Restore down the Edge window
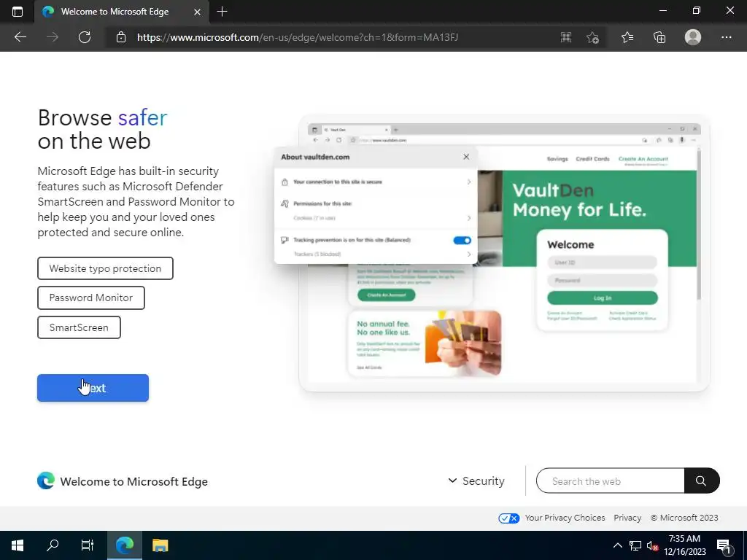Viewport: 747px width, 560px height. (697, 10)
